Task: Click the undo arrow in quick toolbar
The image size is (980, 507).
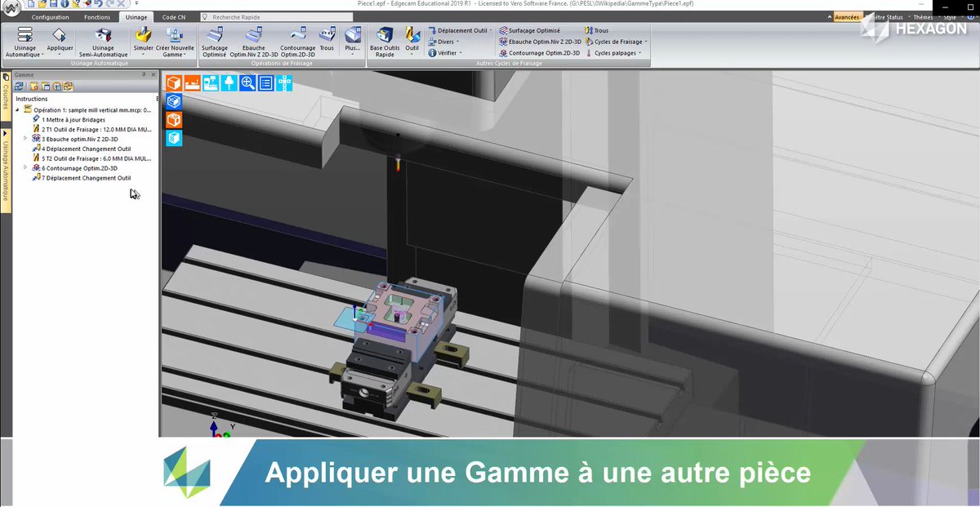Action: tap(98, 4)
